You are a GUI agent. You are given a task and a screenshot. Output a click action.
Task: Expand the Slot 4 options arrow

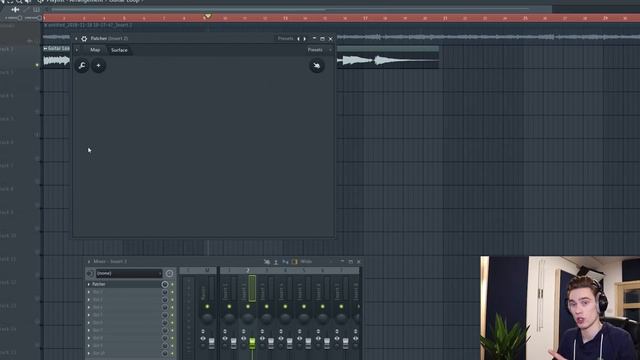click(x=89, y=307)
